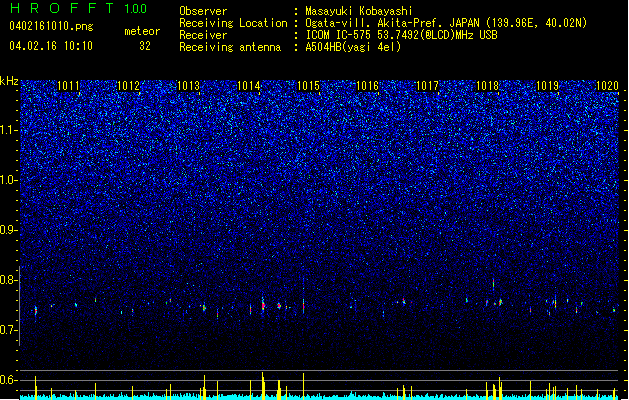
Task: Click the Observer field label
Action: (203, 11)
